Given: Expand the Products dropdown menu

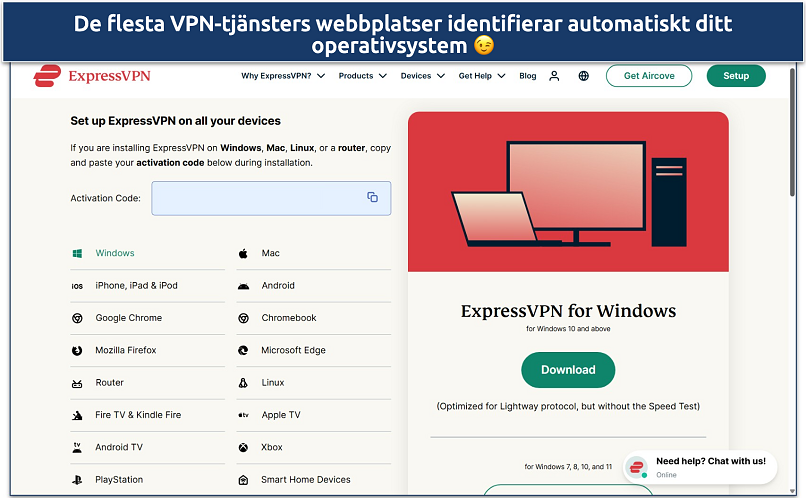Looking at the screenshot, I should [362, 76].
